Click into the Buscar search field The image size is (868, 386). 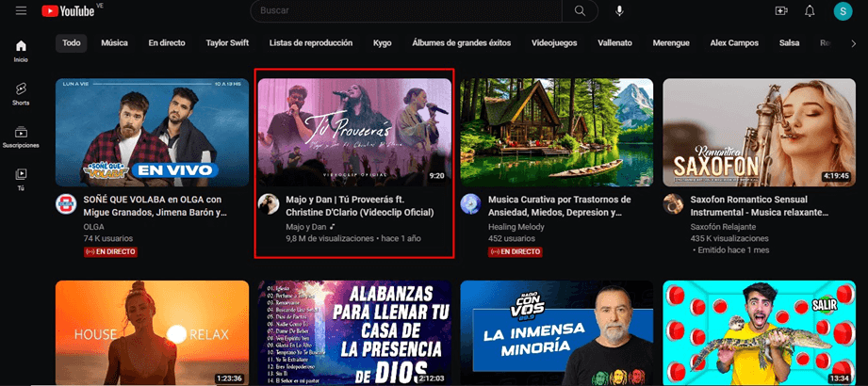point(407,11)
